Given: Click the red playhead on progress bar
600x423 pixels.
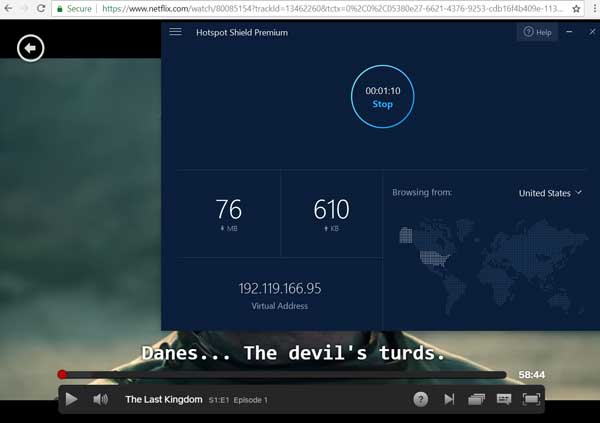Looking at the screenshot, I should tap(62, 374).
